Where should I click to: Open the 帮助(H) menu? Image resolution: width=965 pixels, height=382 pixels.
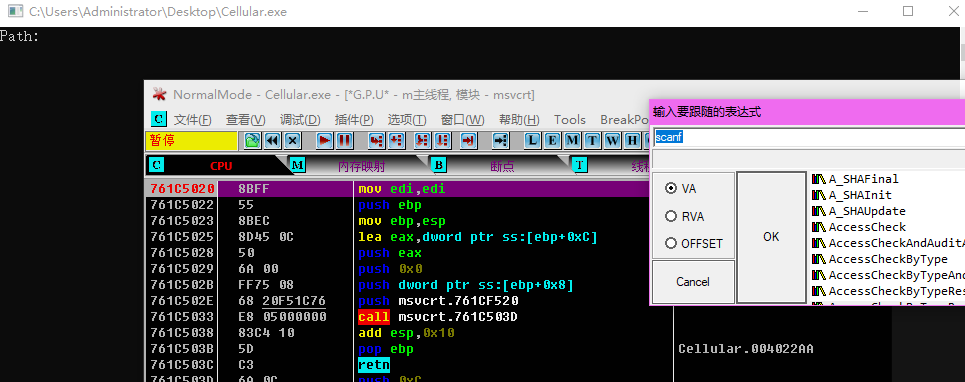coord(519,119)
